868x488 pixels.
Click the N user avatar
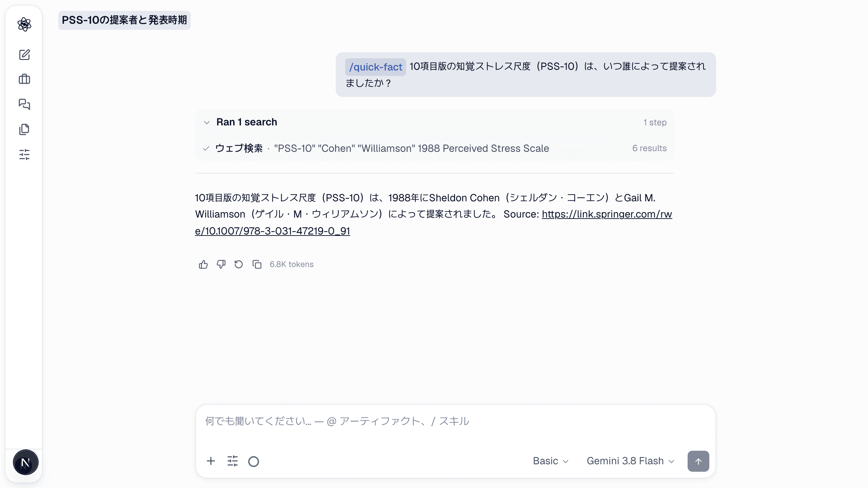(25, 462)
